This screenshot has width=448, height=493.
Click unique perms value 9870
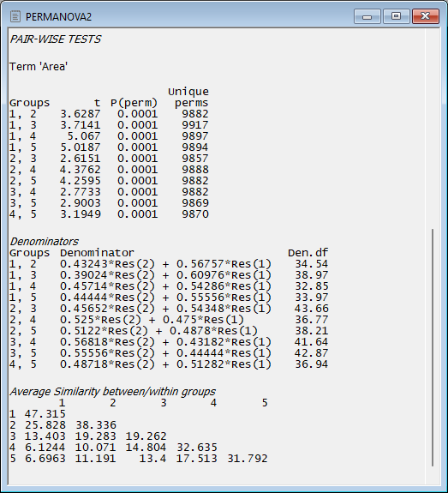point(195,214)
